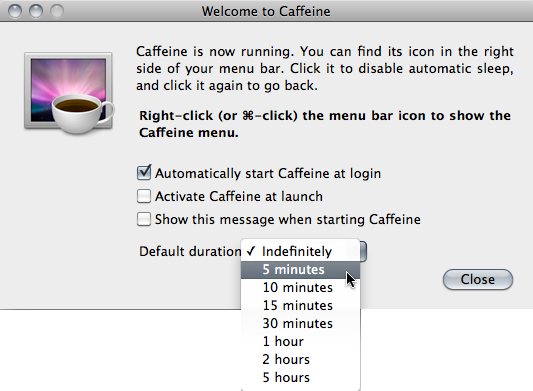Click the Close button
The image size is (533, 391).
pos(478,279)
